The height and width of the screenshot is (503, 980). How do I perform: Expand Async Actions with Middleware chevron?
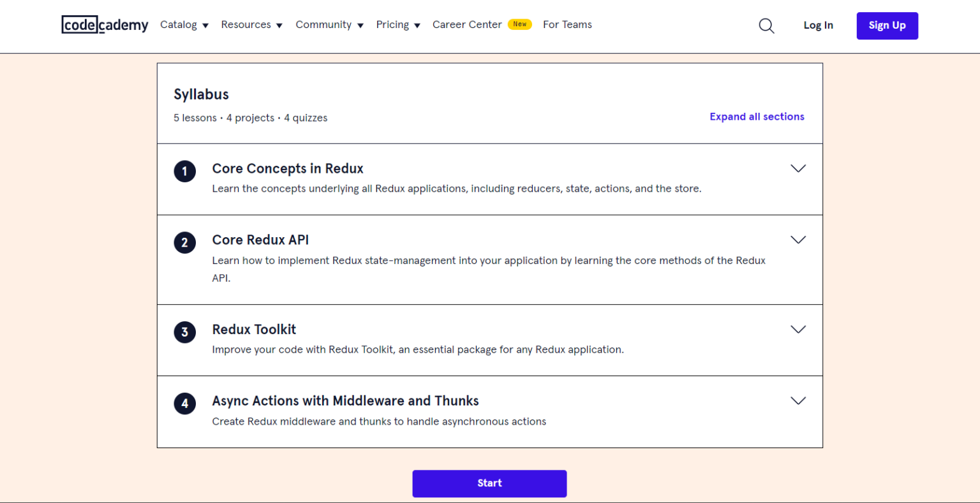[x=798, y=401]
